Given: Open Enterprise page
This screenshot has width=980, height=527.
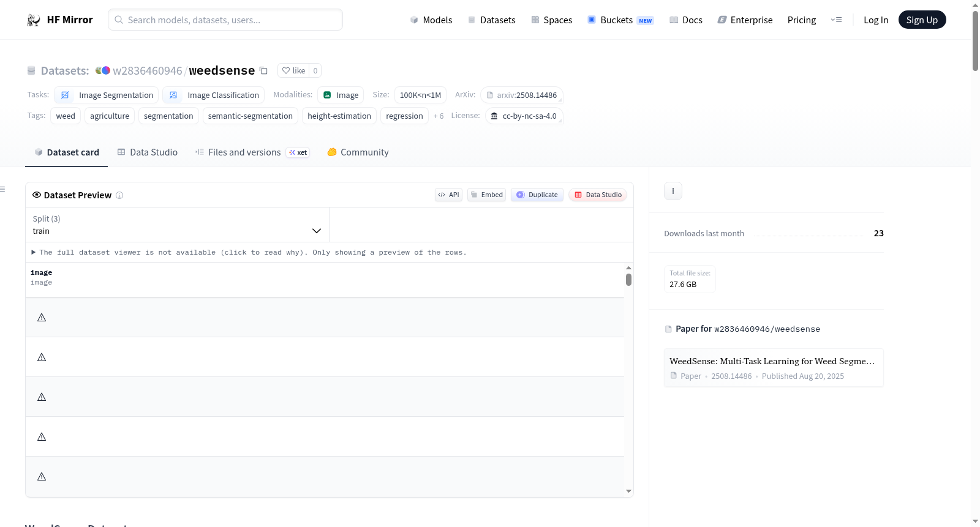Looking at the screenshot, I should (x=745, y=20).
